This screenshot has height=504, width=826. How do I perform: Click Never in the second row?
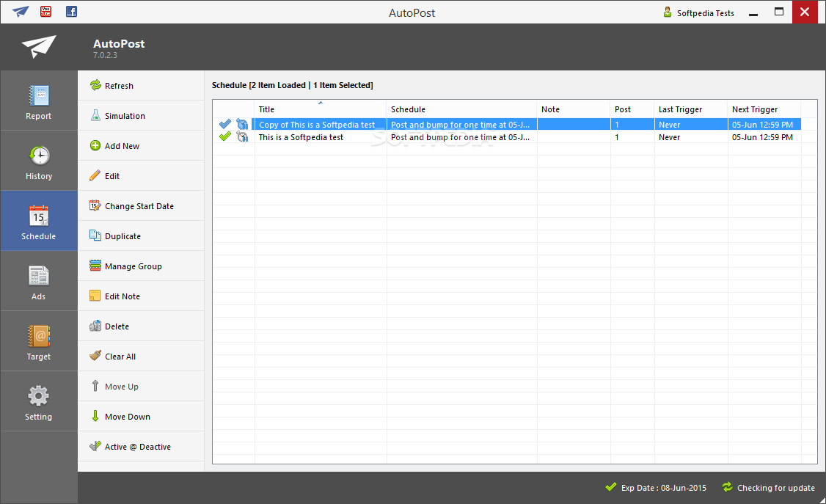669,137
